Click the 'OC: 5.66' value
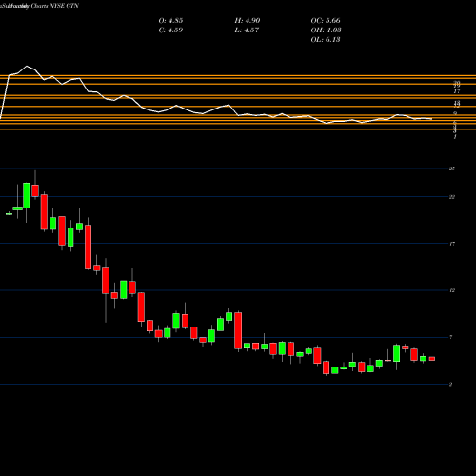 coord(326,21)
